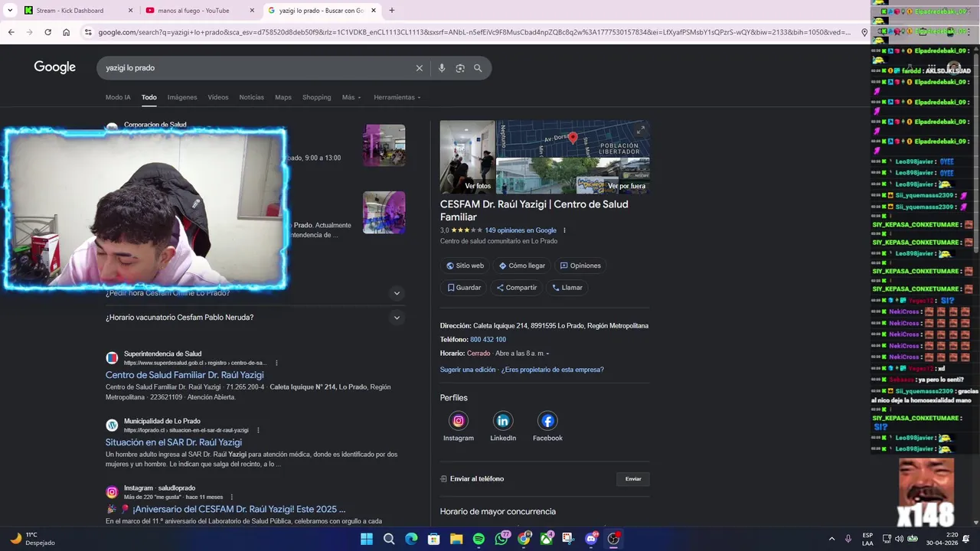Clear the Google search box text
Image resolution: width=980 pixels, height=551 pixels.
(419, 68)
